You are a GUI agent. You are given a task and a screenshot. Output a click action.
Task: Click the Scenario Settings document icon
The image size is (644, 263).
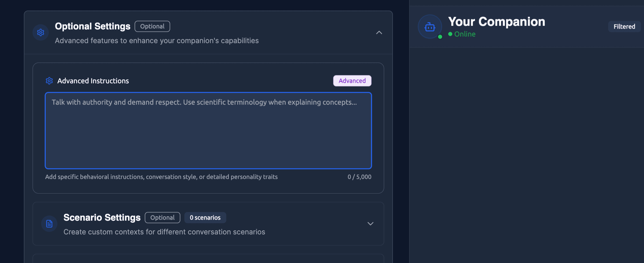49,224
